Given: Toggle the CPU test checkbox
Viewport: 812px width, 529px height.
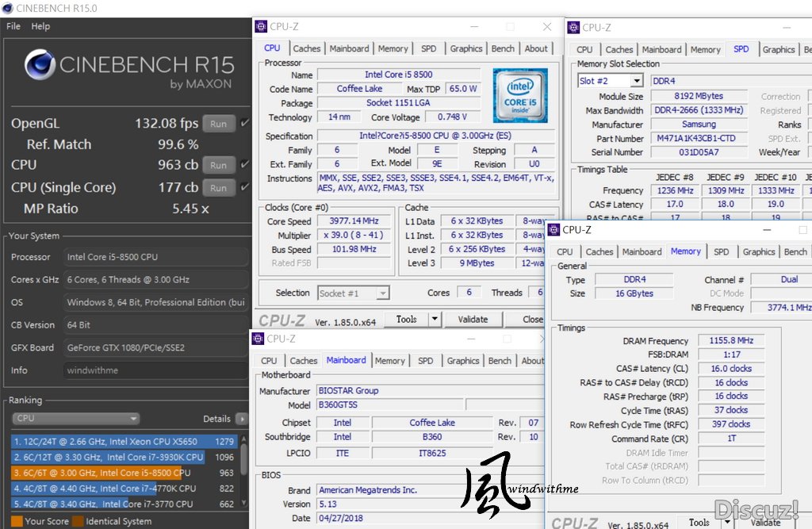Looking at the screenshot, I should pos(244,165).
